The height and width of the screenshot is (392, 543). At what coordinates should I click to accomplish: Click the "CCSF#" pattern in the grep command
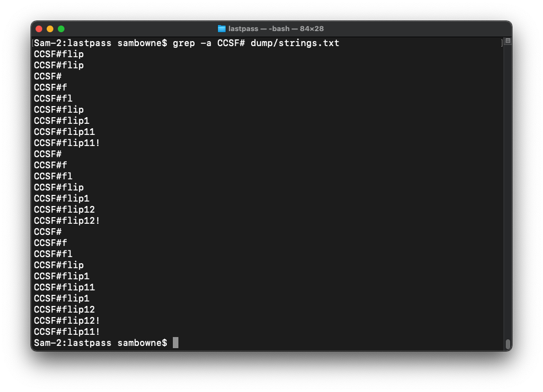(231, 43)
